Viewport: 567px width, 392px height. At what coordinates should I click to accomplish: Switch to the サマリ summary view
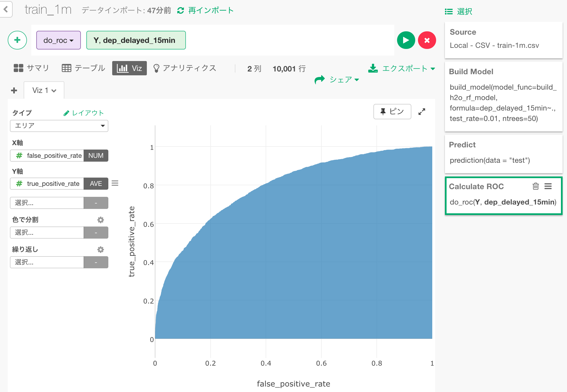point(31,68)
